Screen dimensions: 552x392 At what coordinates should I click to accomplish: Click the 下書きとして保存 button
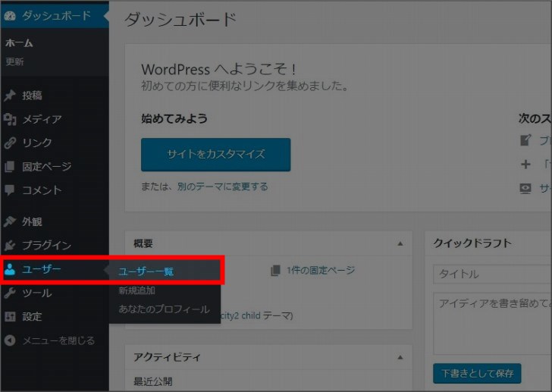[477, 373]
